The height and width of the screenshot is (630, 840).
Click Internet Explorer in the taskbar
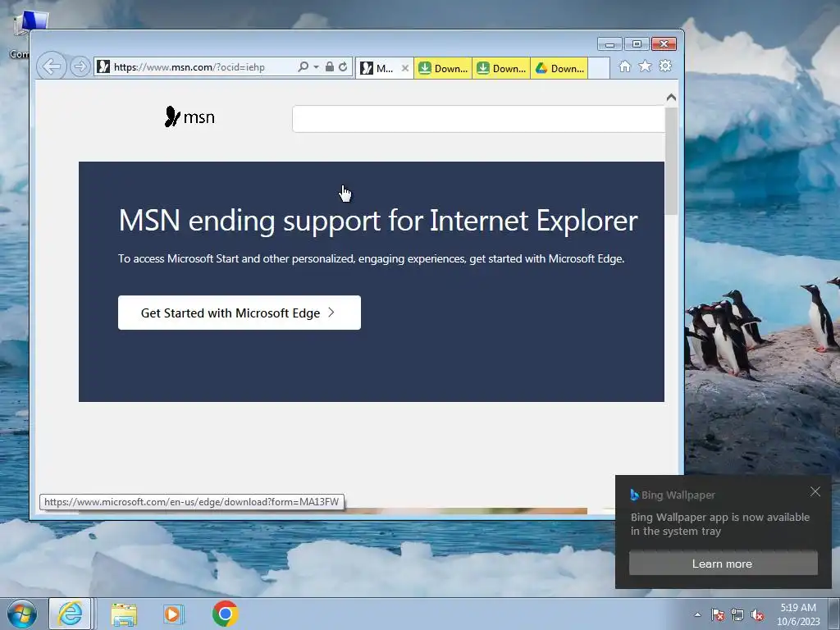71,614
